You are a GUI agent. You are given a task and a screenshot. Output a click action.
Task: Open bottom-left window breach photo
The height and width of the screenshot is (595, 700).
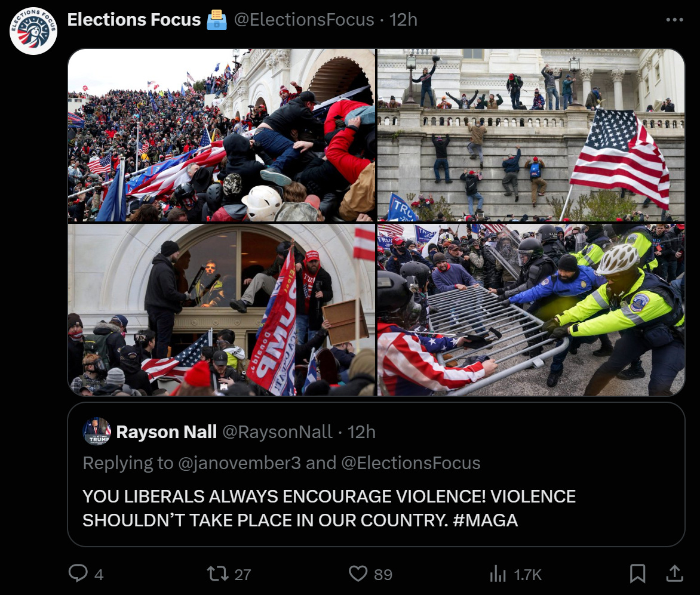(222, 310)
